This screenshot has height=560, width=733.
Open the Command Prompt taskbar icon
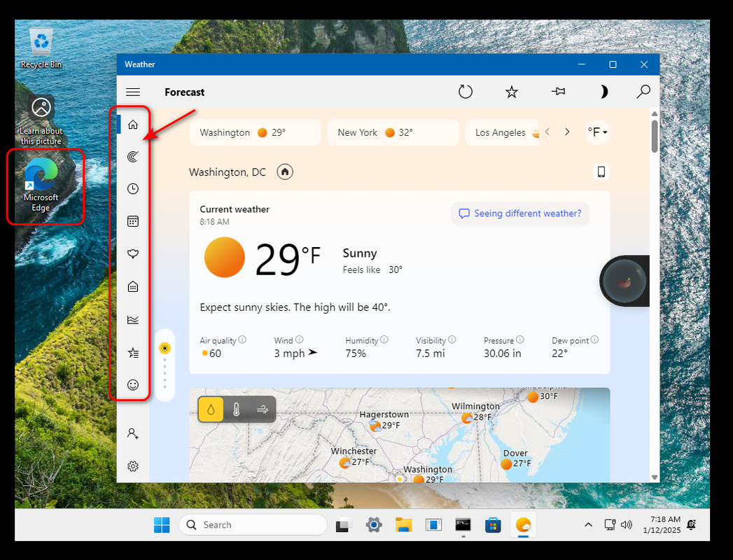point(463,525)
